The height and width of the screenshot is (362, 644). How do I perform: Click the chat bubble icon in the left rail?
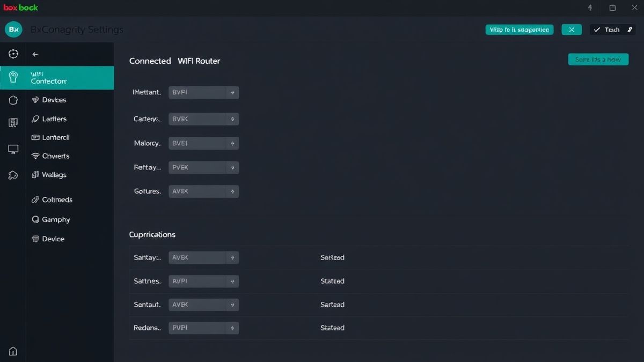click(x=13, y=175)
